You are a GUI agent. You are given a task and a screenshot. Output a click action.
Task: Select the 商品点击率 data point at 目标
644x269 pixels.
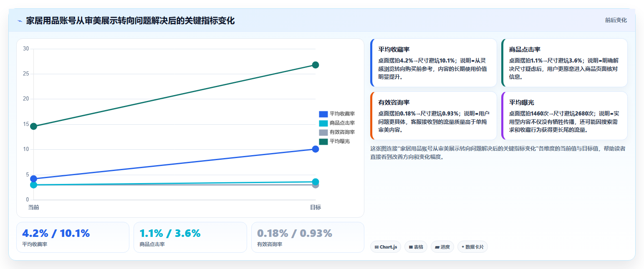pyautogui.click(x=316, y=181)
